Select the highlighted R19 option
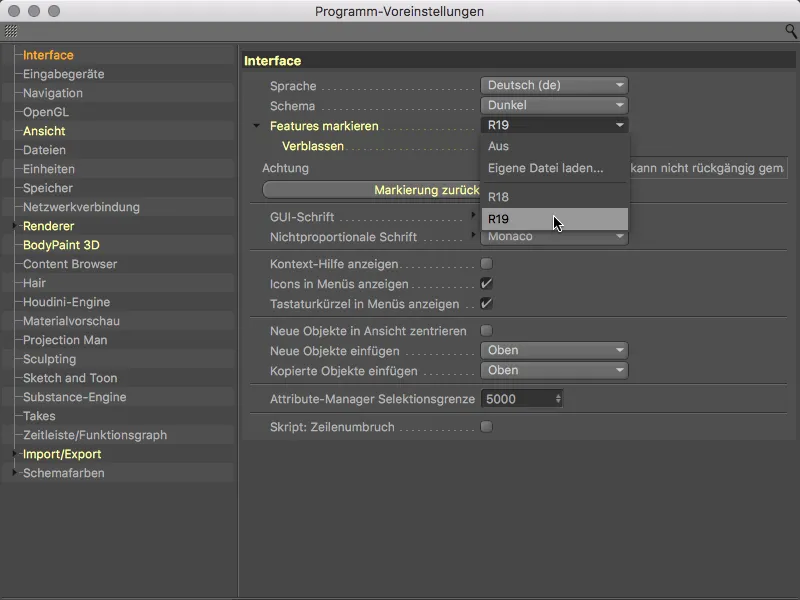The width and height of the screenshot is (800, 600). click(555, 219)
